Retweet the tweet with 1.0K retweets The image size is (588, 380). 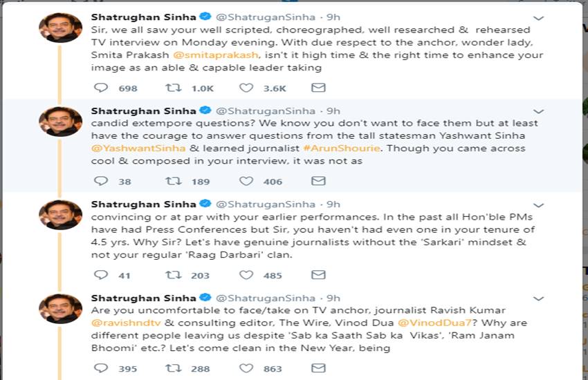coord(174,88)
